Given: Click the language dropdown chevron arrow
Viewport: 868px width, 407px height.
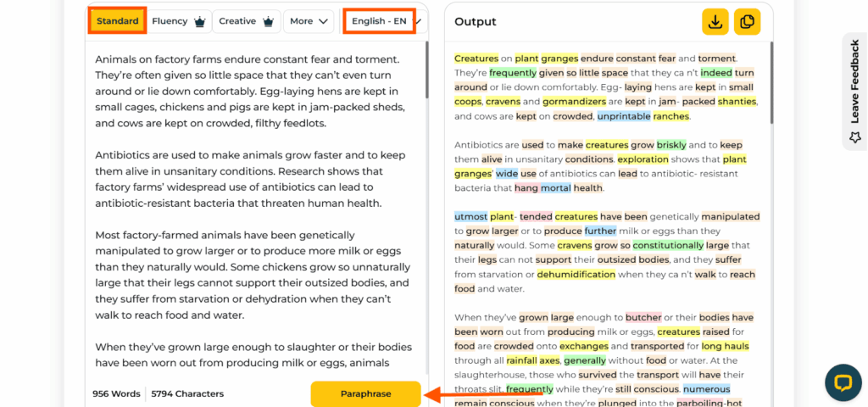Looking at the screenshot, I should point(418,21).
